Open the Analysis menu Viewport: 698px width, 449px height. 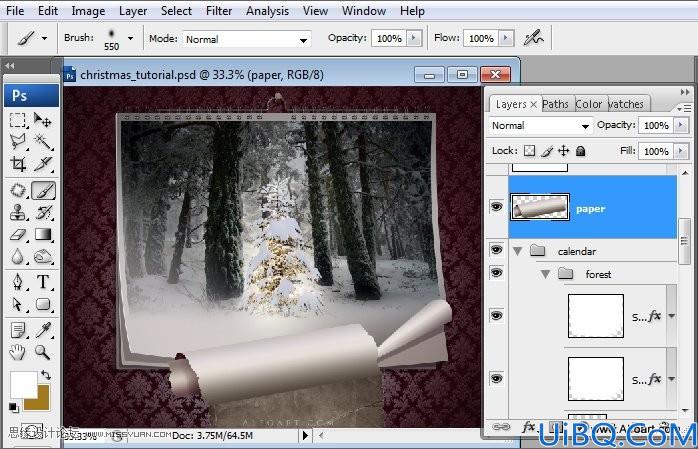(x=267, y=11)
